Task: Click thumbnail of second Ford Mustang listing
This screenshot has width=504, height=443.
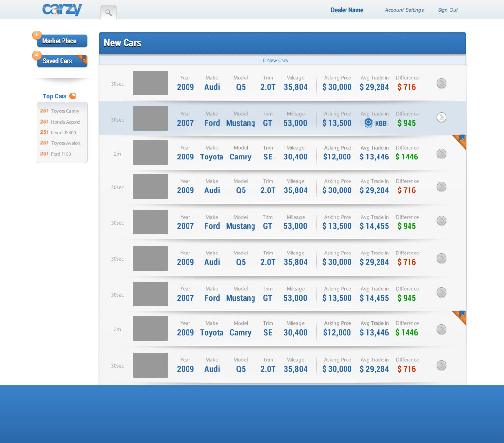Action: [151, 222]
